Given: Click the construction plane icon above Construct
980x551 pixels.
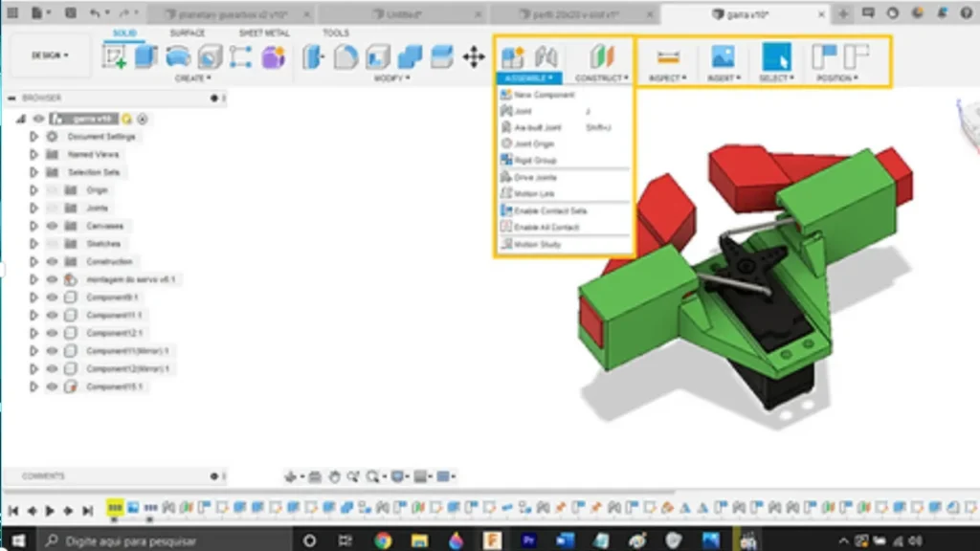Looking at the screenshot, I should [x=601, y=57].
